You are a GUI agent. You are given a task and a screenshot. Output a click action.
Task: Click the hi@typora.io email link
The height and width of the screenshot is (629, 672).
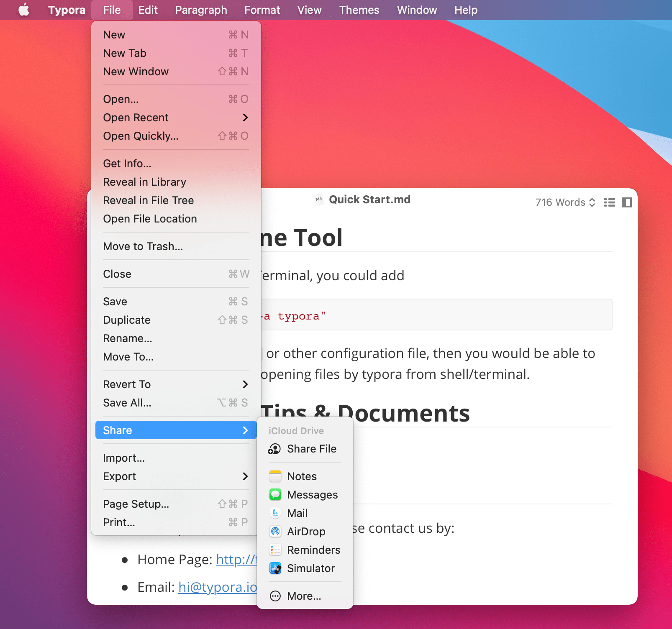(218, 587)
